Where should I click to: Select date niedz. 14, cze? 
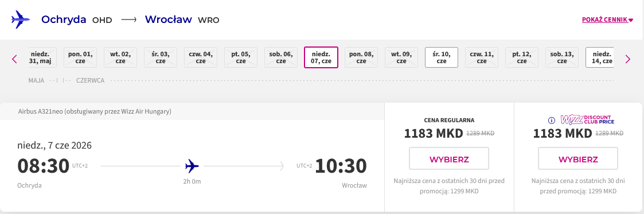pyautogui.click(x=600, y=57)
